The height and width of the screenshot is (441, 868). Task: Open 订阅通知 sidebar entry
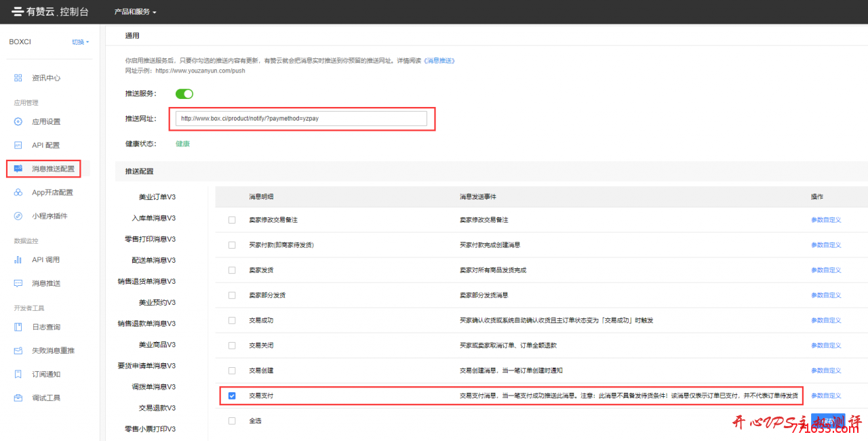[46, 374]
